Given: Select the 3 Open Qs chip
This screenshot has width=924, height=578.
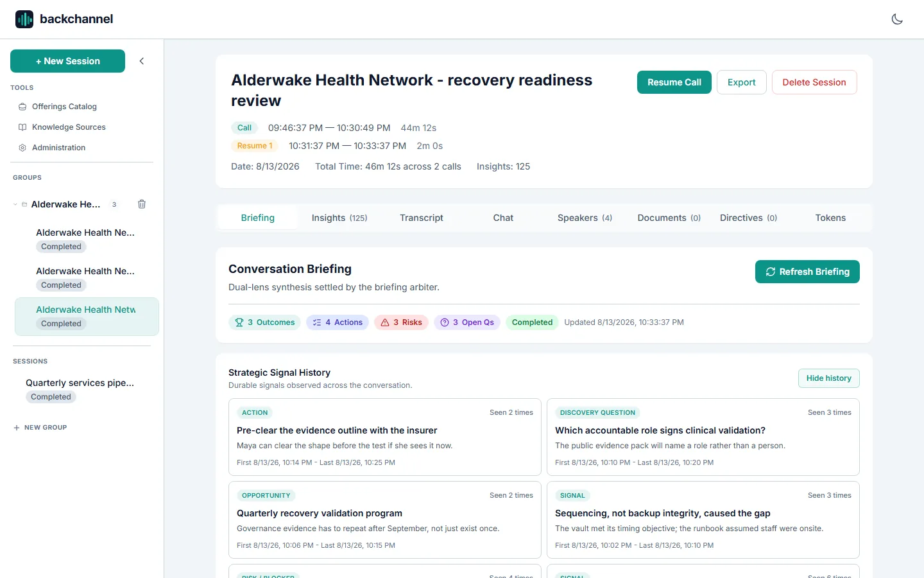Looking at the screenshot, I should pos(467,322).
